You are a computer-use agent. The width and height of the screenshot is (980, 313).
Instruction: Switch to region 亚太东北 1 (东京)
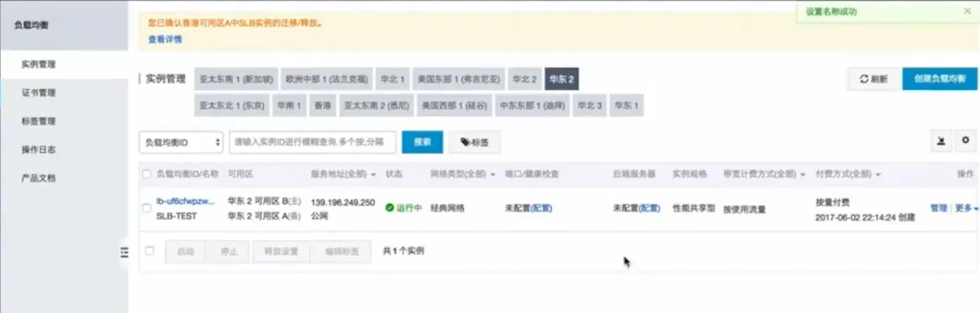[x=232, y=106]
